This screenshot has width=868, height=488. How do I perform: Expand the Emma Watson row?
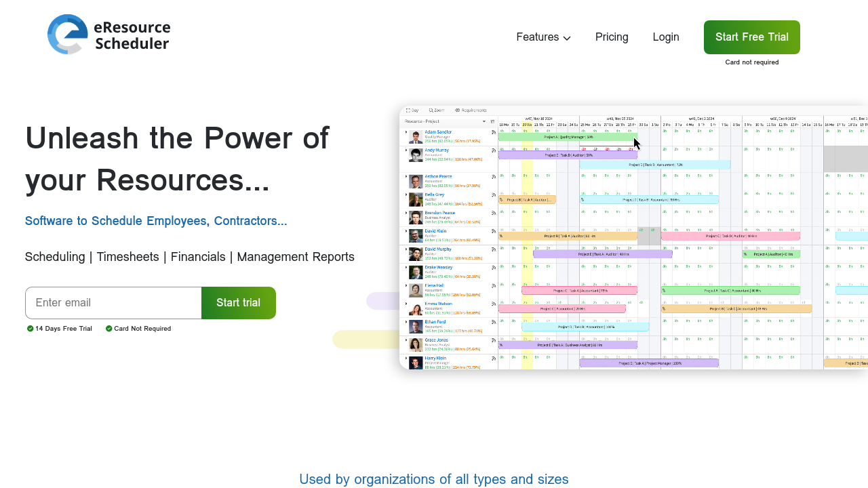click(406, 304)
